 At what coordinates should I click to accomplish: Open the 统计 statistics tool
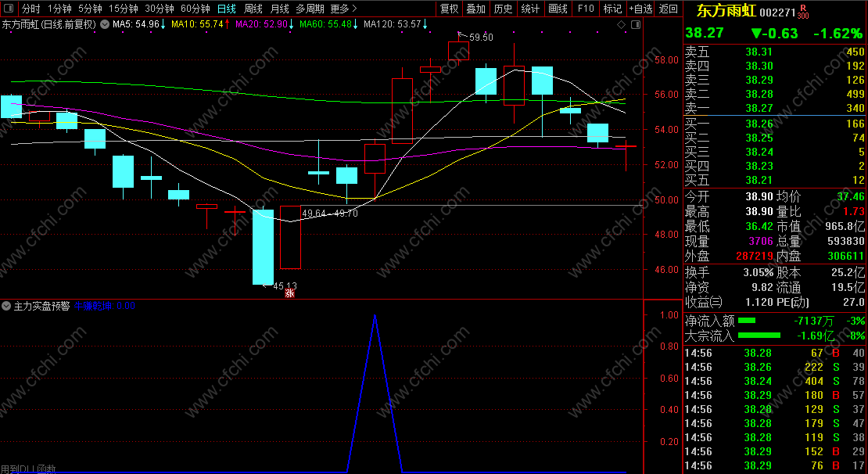coord(530,9)
